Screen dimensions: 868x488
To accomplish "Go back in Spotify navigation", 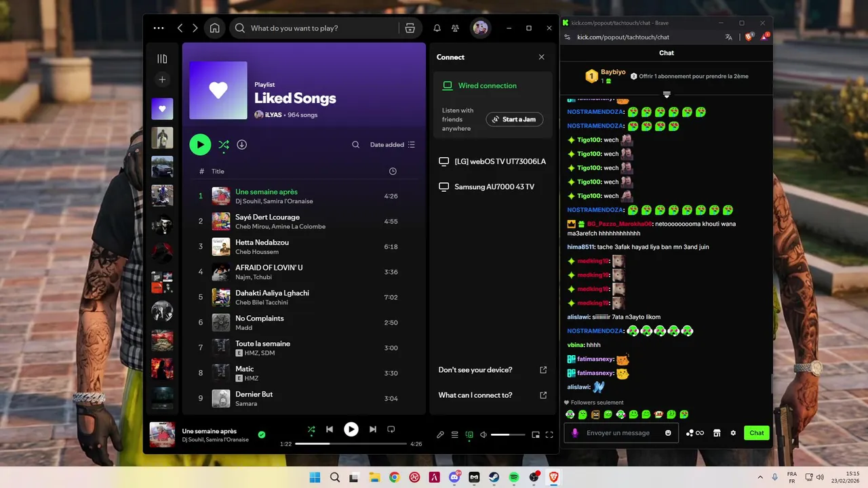I will (180, 28).
